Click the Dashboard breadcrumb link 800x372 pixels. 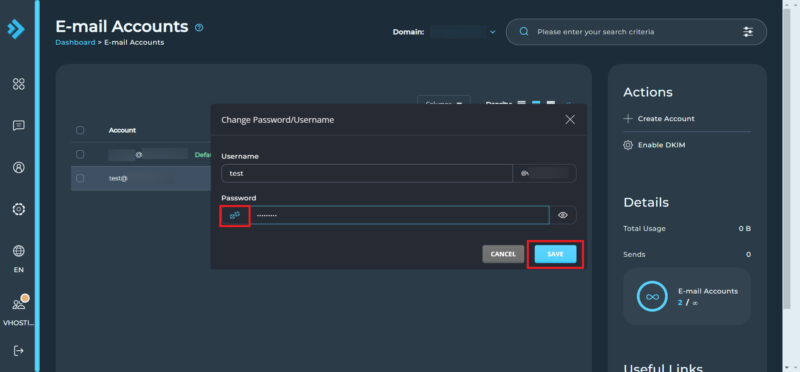pos(75,42)
